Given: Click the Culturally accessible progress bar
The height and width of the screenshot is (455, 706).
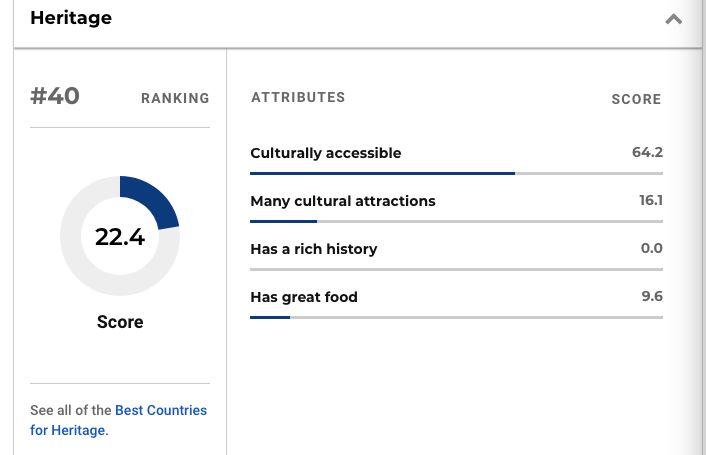Looking at the screenshot, I should (x=456, y=173).
